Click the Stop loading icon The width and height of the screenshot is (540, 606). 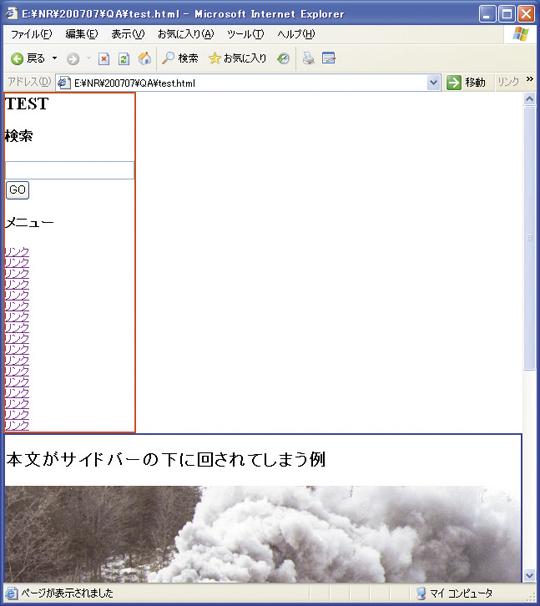click(x=103, y=59)
